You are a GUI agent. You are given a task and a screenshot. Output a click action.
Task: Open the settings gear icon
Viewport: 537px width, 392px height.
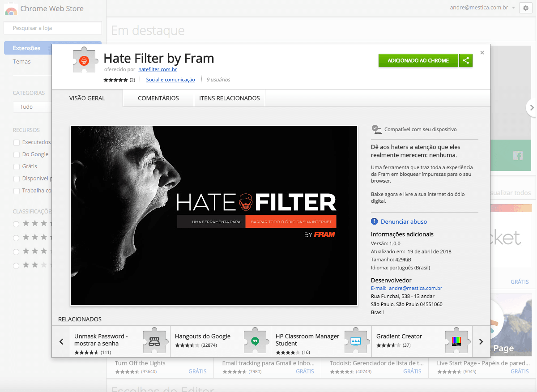(526, 8)
